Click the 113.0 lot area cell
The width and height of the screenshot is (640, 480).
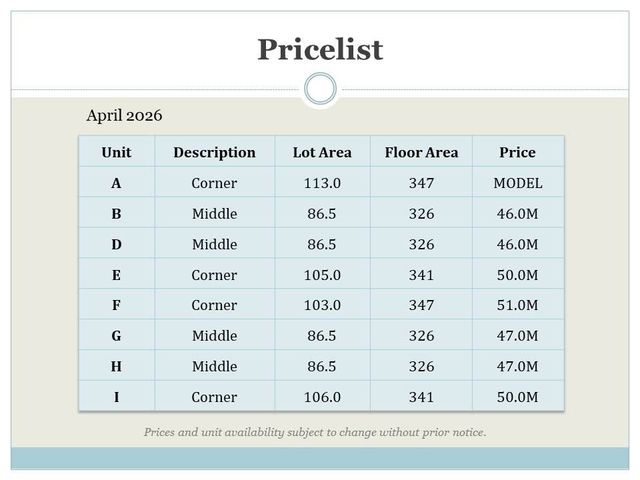pos(322,183)
